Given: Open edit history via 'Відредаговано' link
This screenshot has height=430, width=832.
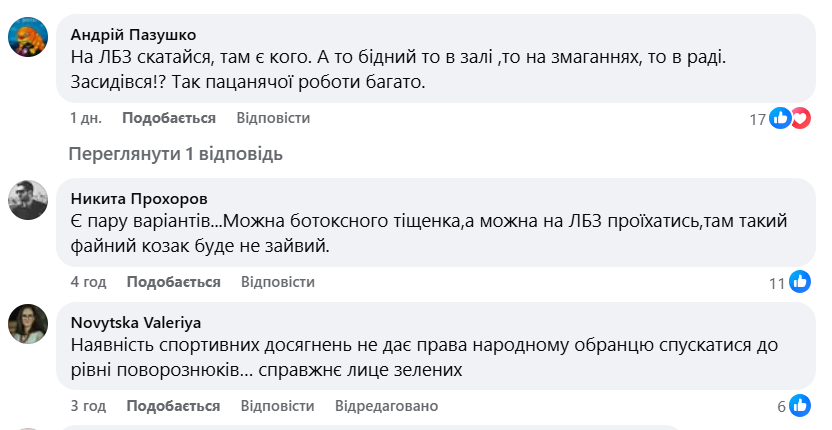Looking at the screenshot, I should tap(387, 406).
